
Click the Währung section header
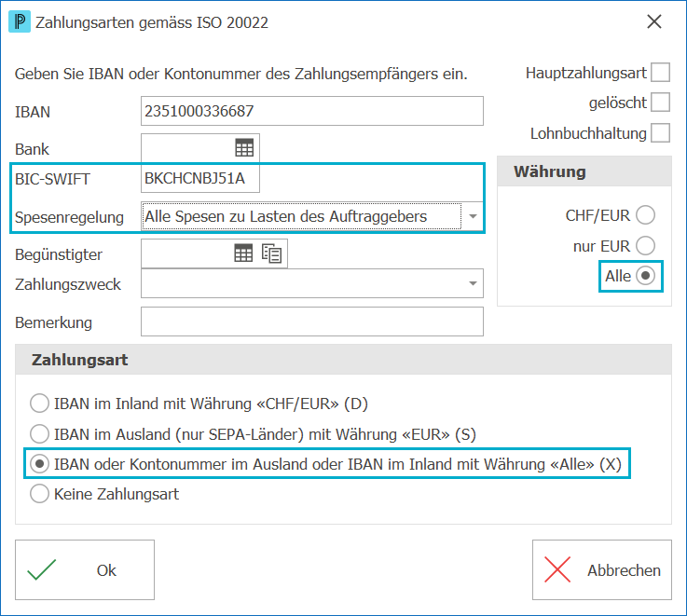point(584,171)
